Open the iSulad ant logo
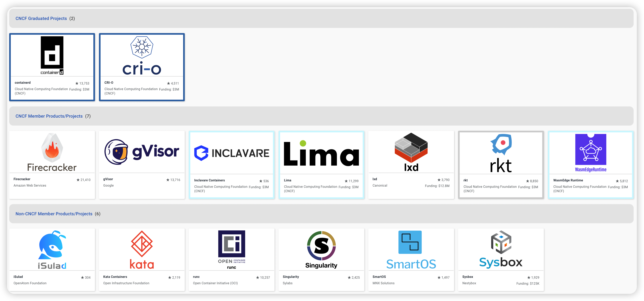Image resolution: width=644 pixels, height=301 pixels. pos(52,250)
